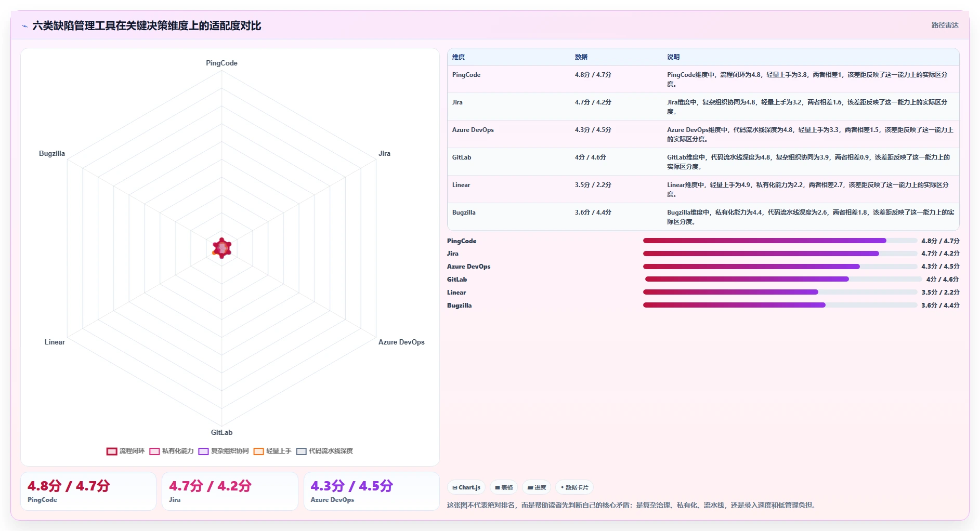Click the GitLab axis label on the radar

click(x=221, y=432)
